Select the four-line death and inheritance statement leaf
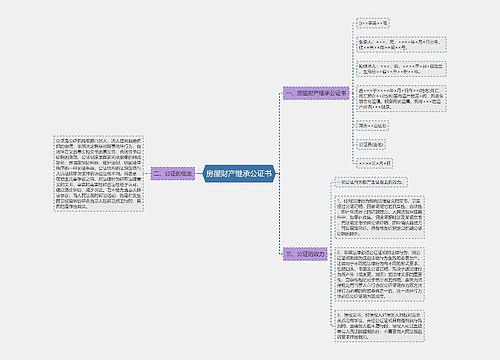500x360 pixels. point(401,99)
